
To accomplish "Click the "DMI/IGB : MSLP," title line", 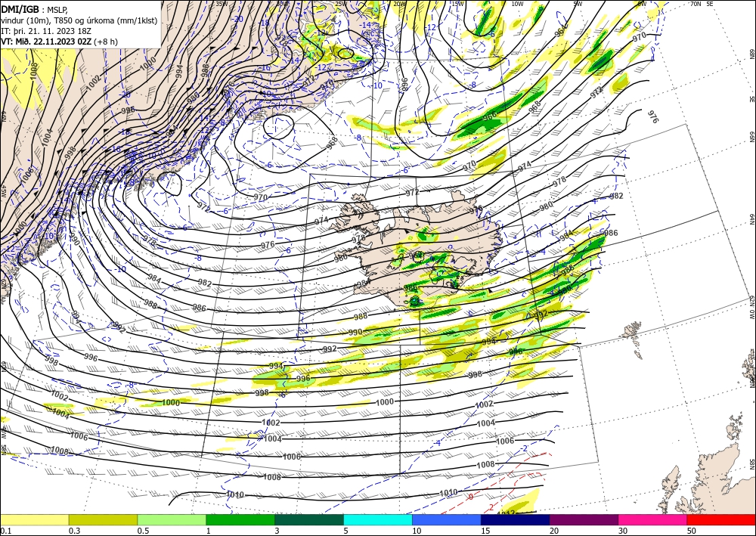I will coord(36,8).
